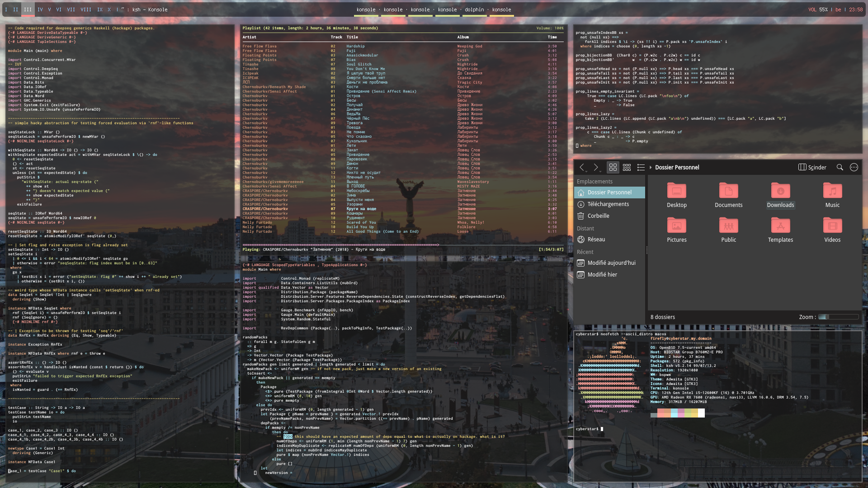Viewport: 868px width, 488px height.
Task: Switch Dolphin to compact view mode
Action: pos(627,167)
